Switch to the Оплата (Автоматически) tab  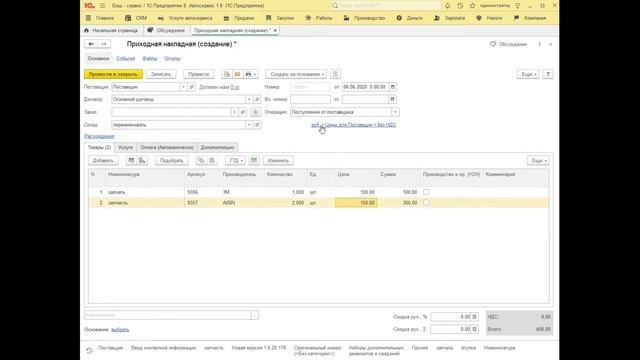tap(167, 147)
